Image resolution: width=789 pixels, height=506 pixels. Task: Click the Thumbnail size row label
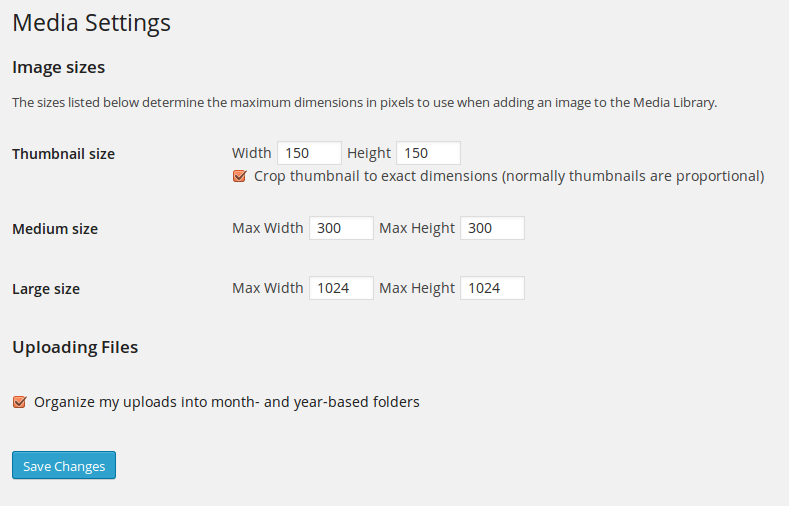coord(63,154)
